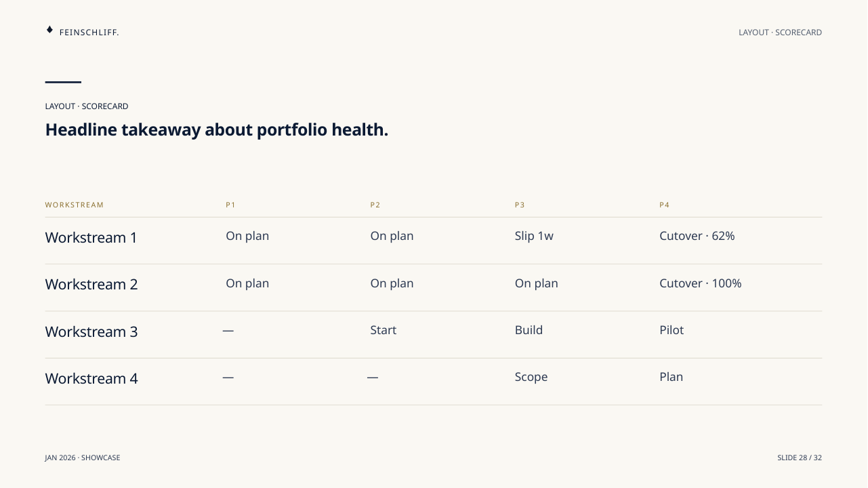Select the headline about portfolio health
Image resolution: width=868 pixels, height=488 pixels.
click(x=217, y=129)
